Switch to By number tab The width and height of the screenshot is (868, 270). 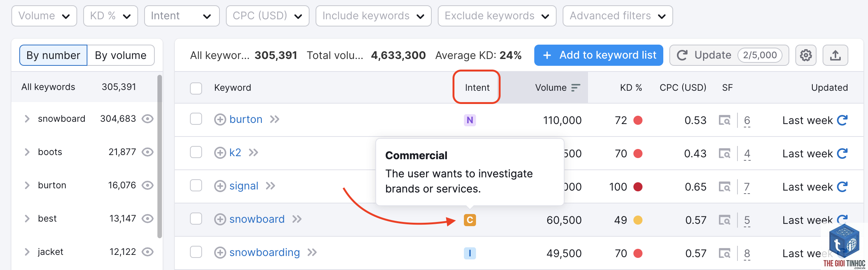[53, 55]
